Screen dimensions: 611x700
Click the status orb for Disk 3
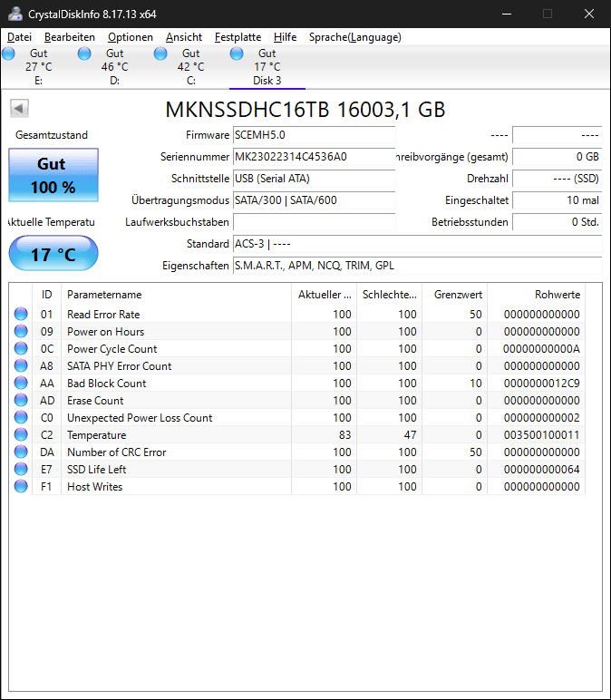click(x=237, y=53)
